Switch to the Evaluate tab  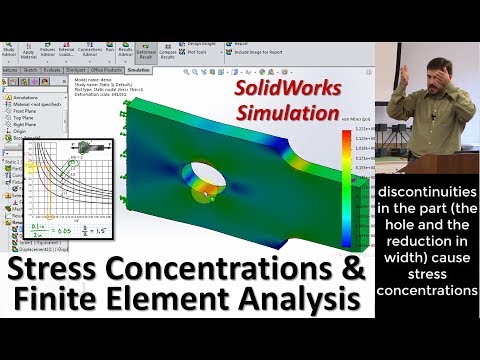[x=52, y=70]
